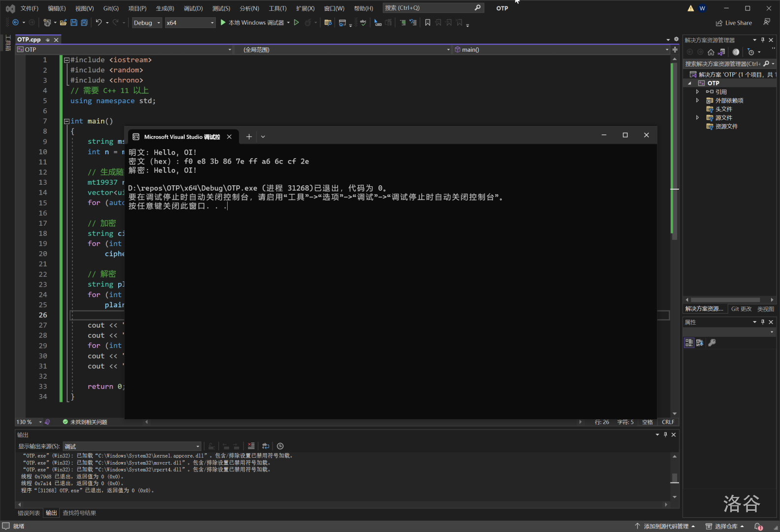
Task: Toggle pin on the OTP.cpp tab
Action: (48, 40)
